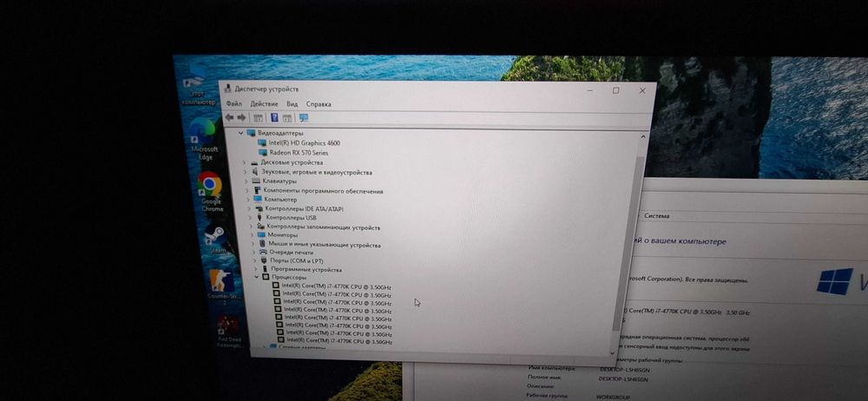Open the Red Dead Redemption desktop shortcut

(228, 332)
